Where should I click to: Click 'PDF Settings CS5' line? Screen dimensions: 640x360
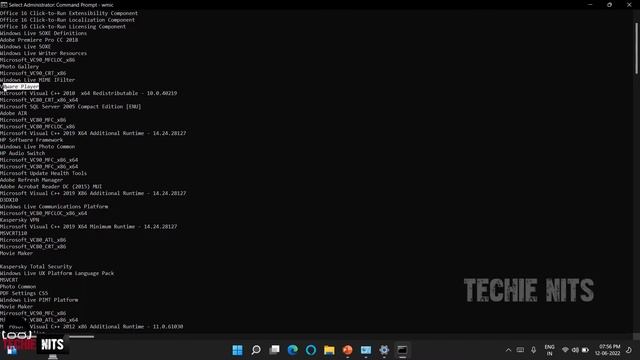(24, 293)
